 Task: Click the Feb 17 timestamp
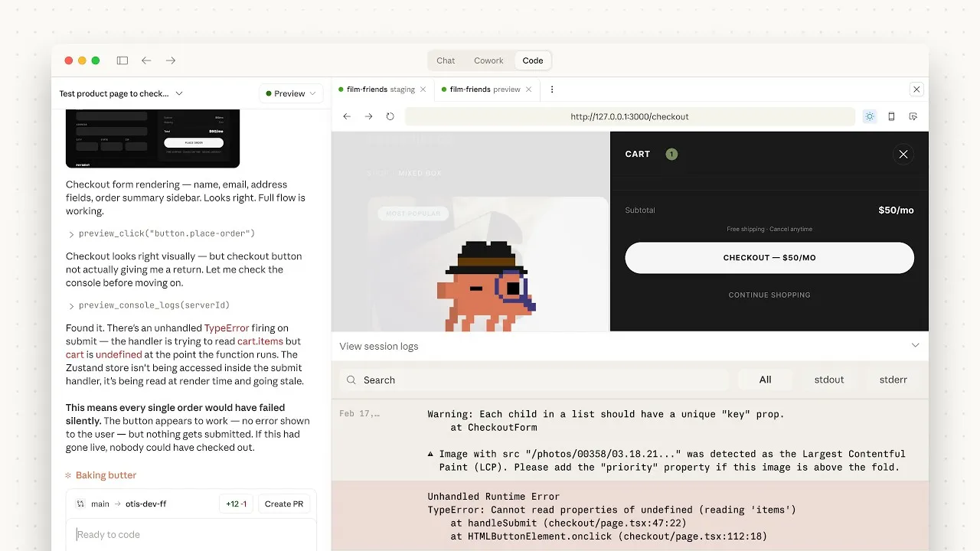tap(359, 414)
